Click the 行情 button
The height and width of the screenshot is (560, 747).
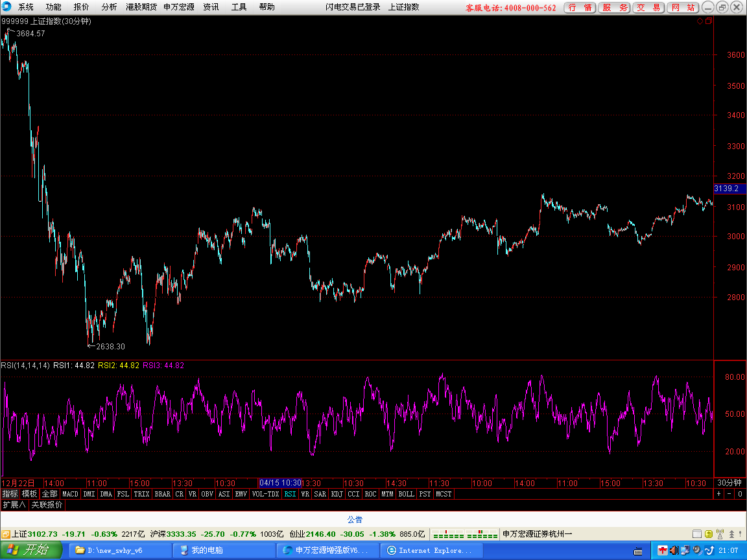point(580,8)
